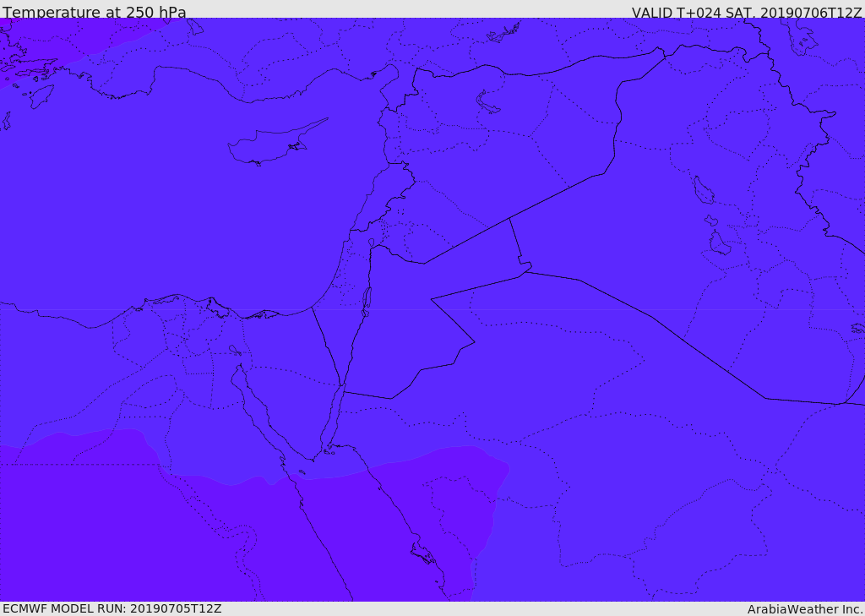865x616 pixels.
Task: Click the 'ArabiaWeather Inc' credit text
Action: tap(805, 609)
